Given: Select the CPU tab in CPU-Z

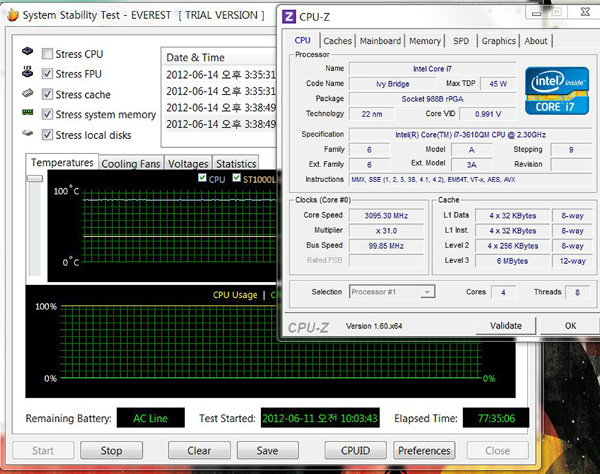Looking at the screenshot, I should [x=302, y=40].
